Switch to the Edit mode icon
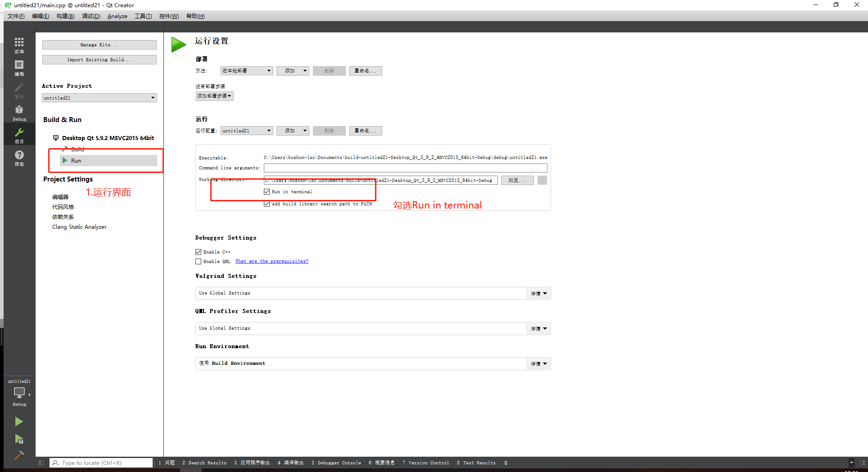This screenshot has width=868, height=472. 19,67
